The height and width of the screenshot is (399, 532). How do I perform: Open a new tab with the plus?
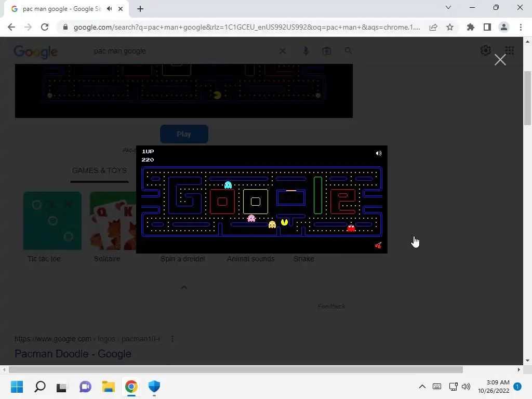click(140, 9)
